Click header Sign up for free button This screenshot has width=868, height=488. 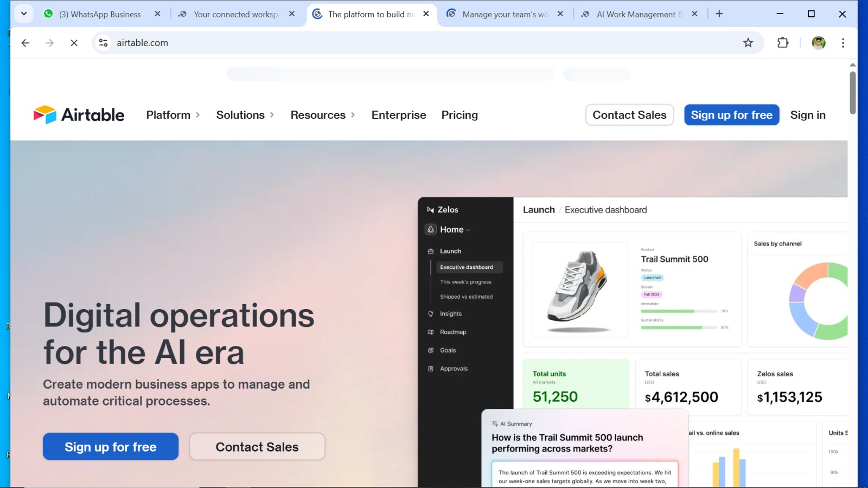coord(731,115)
